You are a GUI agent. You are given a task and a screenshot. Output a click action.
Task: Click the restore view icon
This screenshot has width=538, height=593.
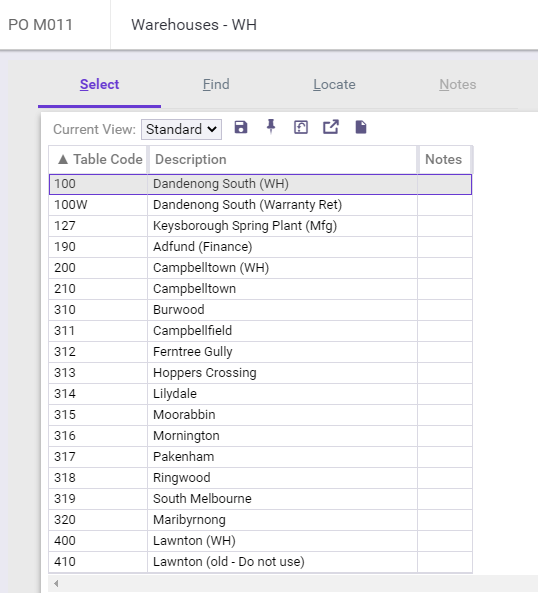tap(301, 127)
